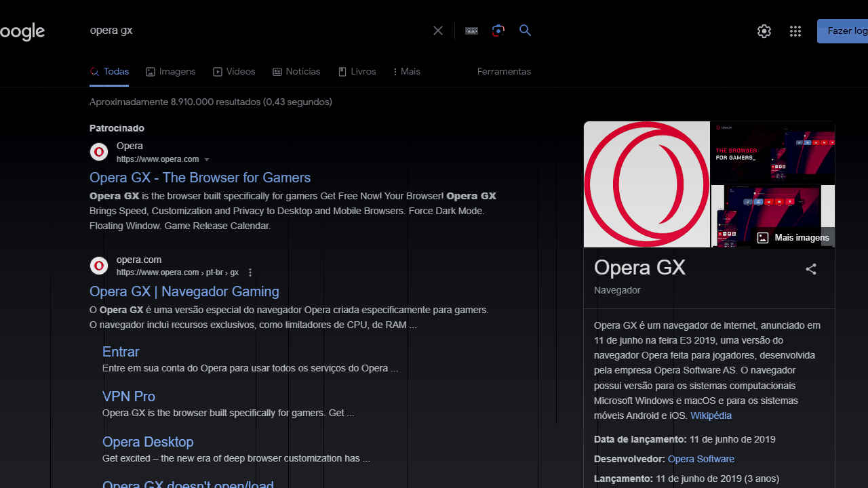The width and height of the screenshot is (868, 488).
Task: Switch to the Notícias tab
Action: pos(296,71)
